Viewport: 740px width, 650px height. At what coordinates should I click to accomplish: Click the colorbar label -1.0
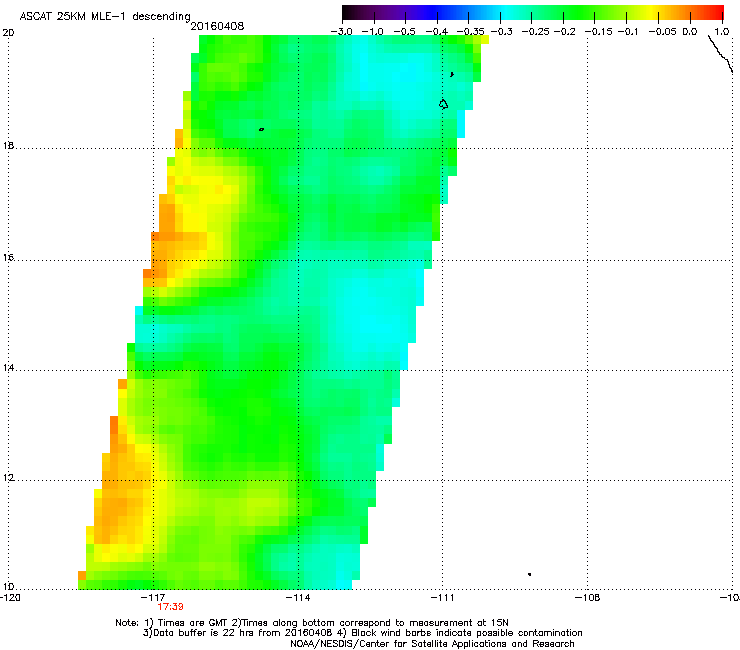coord(373,32)
